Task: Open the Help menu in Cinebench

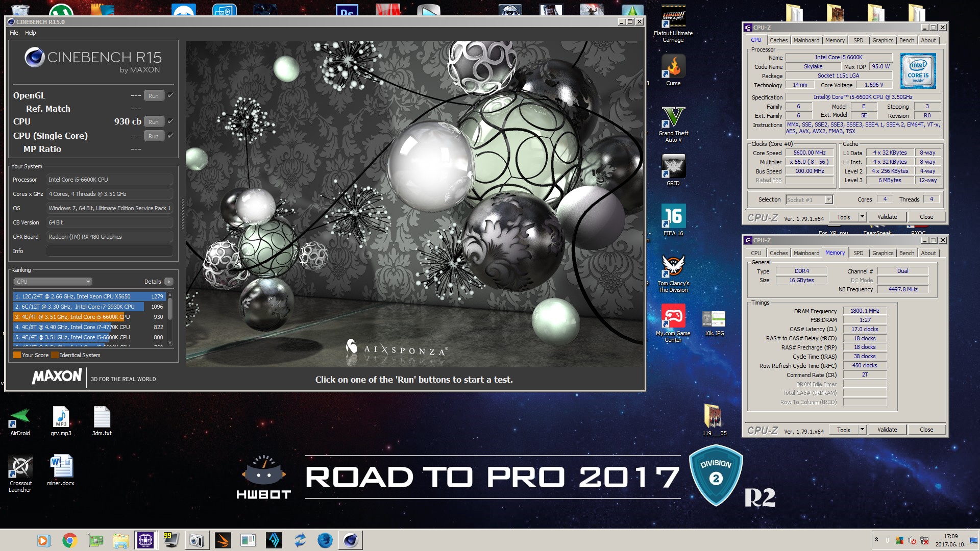Action: pos(31,33)
